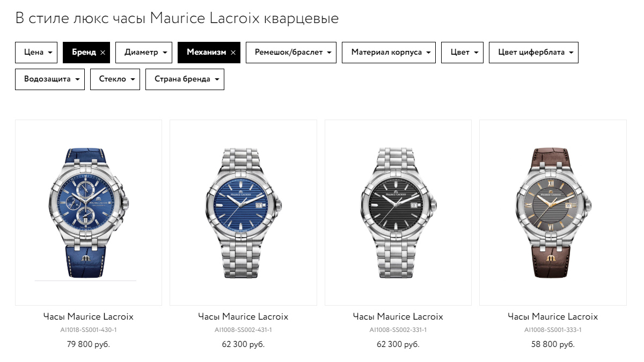Select the 79 800 руб. price text

click(89, 344)
